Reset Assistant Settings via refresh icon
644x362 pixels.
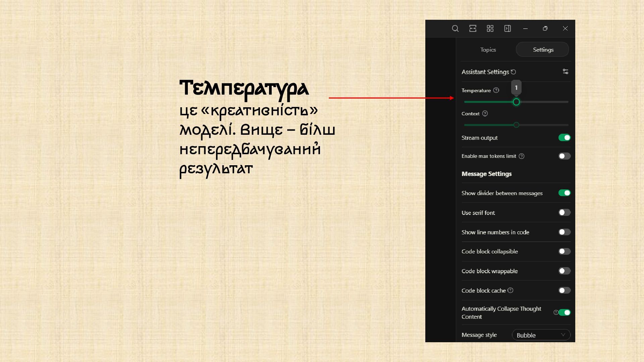(x=513, y=72)
